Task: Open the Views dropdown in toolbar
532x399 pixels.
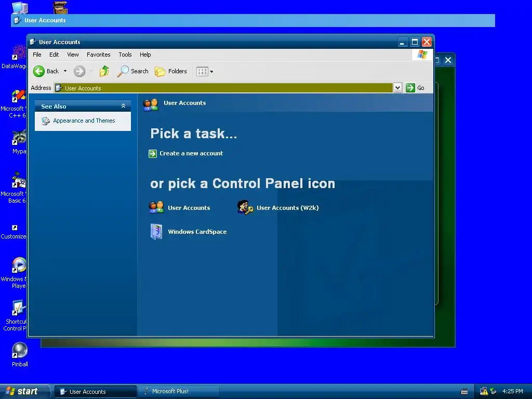Action: pyautogui.click(x=205, y=72)
